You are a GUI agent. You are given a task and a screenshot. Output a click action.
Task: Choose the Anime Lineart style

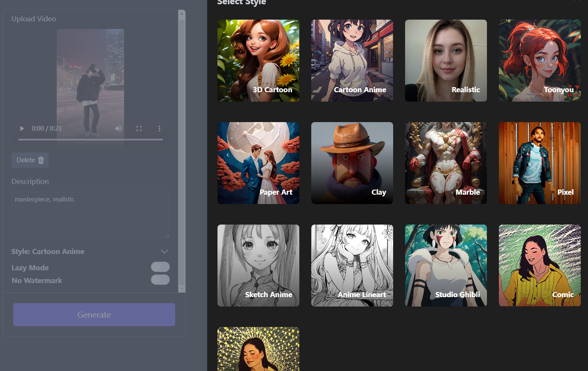click(x=352, y=266)
